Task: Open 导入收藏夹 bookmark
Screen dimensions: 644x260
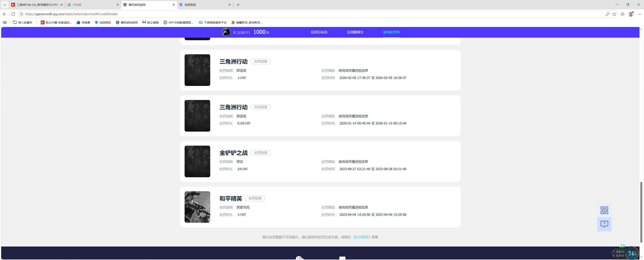Action: pyautogui.click(x=23, y=22)
